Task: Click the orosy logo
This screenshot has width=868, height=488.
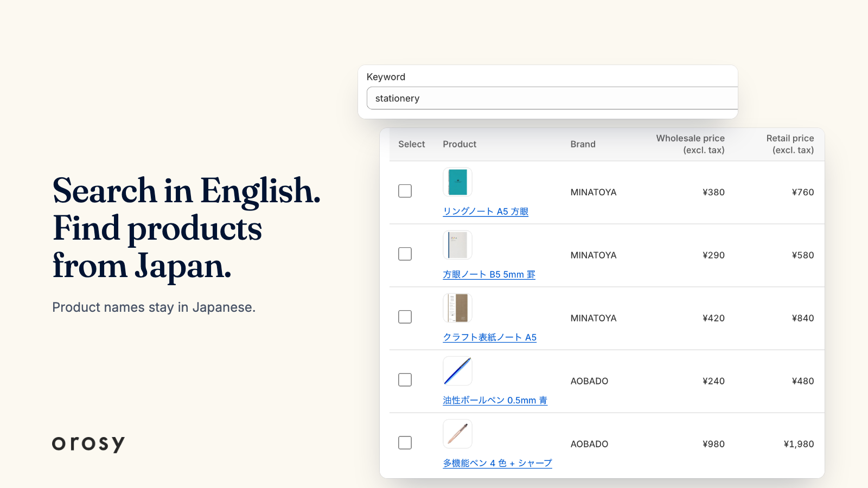Action: pos(88,444)
